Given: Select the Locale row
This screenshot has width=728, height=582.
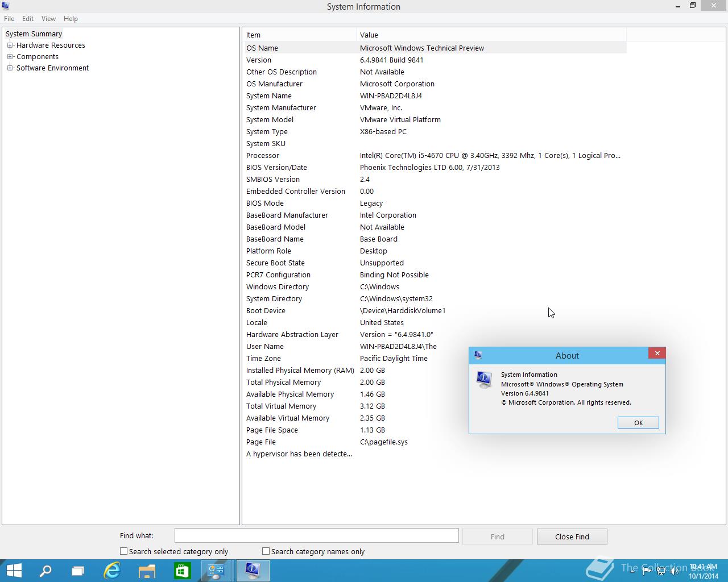Looking at the screenshot, I should pyautogui.click(x=435, y=322).
